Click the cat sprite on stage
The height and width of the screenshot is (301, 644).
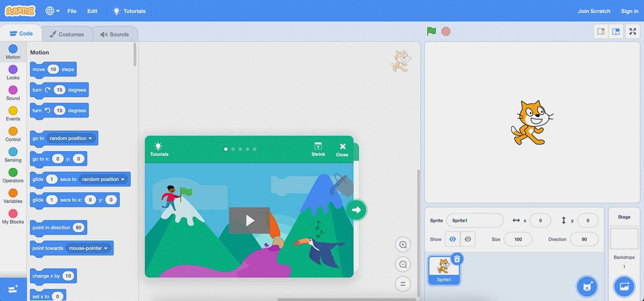[x=532, y=122]
